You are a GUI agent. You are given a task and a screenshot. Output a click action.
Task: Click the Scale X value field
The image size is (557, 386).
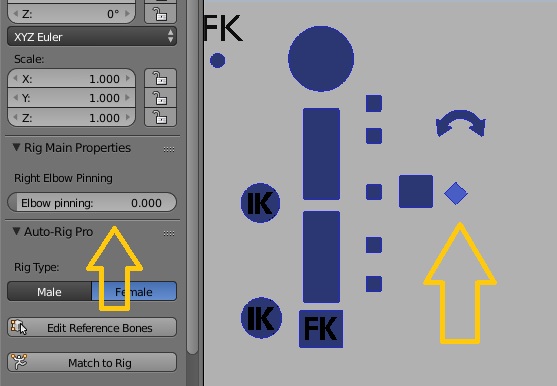pyautogui.click(x=71, y=78)
